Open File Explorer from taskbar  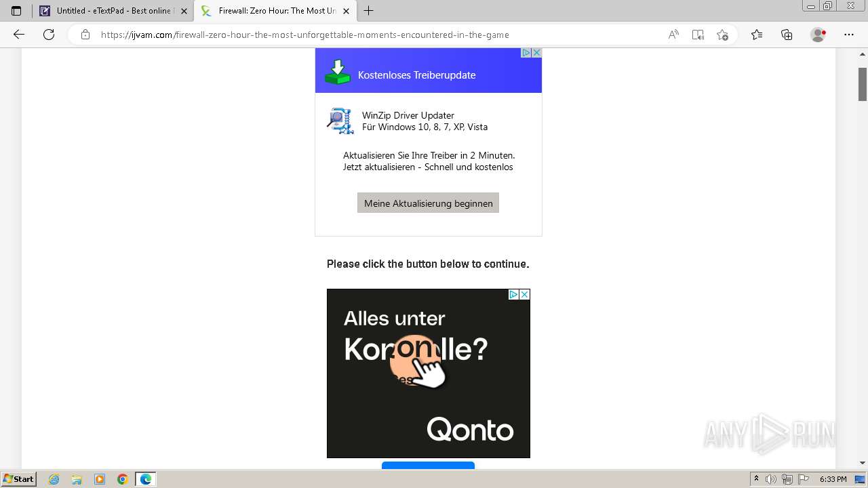pyautogui.click(x=77, y=479)
